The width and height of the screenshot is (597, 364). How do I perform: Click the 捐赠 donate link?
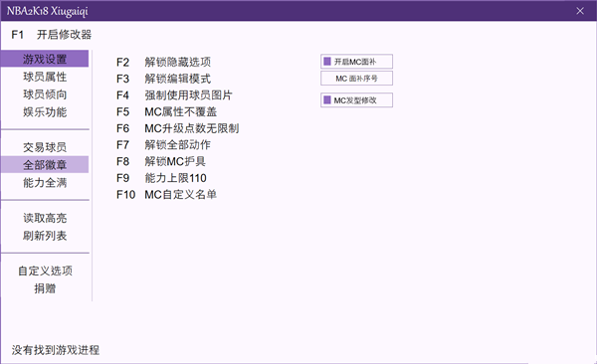[x=45, y=288]
